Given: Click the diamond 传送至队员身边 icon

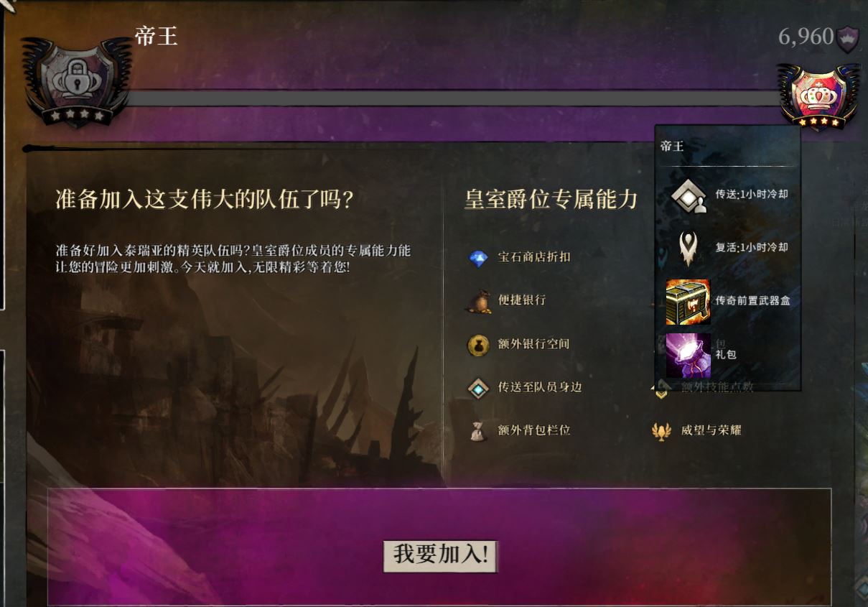Looking at the screenshot, I should tap(478, 388).
